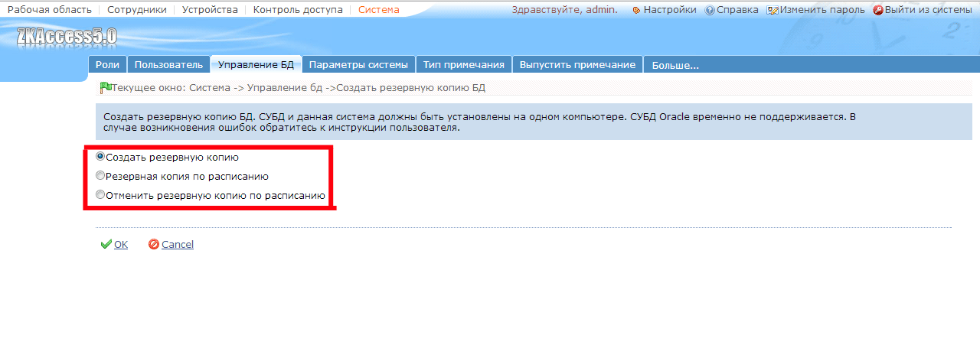Open 'Настройки' link in header
This screenshot has height=358, width=980.
670,10
